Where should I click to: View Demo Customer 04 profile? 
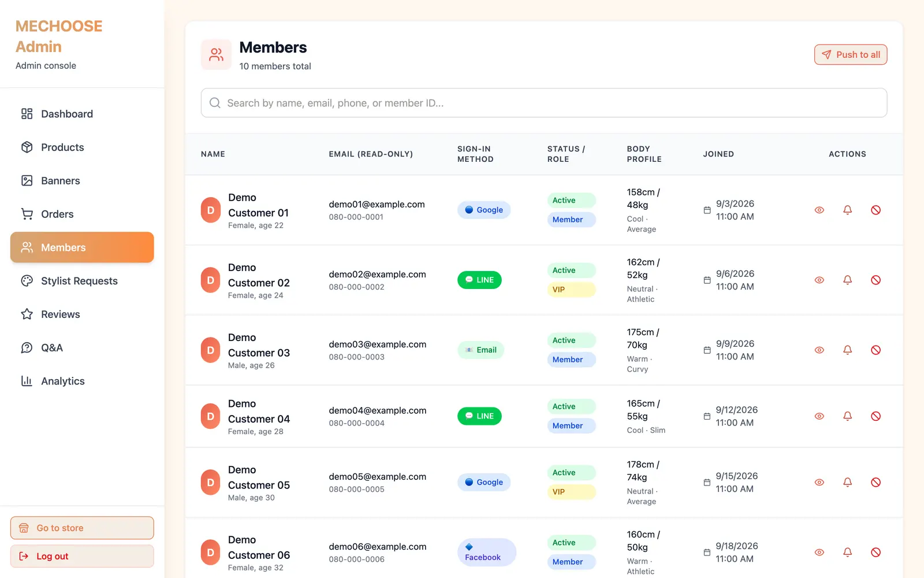point(819,416)
